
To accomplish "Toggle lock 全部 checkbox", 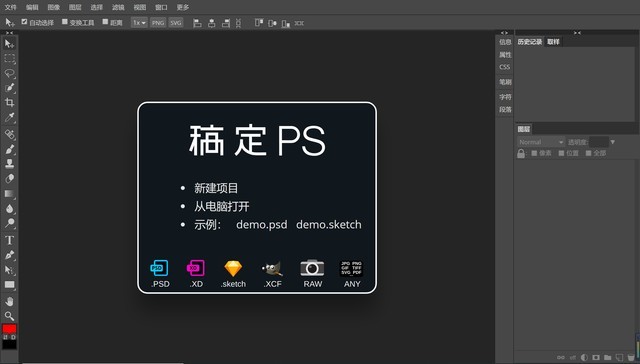I will (x=588, y=153).
